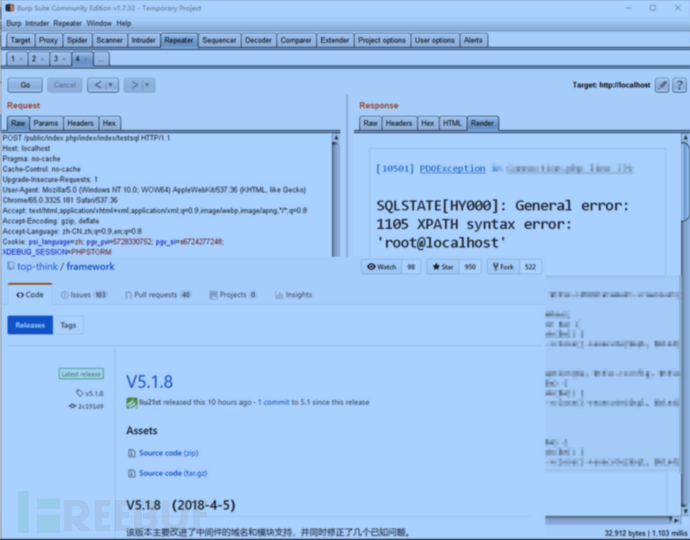The height and width of the screenshot is (540, 690).
Task: Open the Alerts tab
Action: [x=473, y=40]
